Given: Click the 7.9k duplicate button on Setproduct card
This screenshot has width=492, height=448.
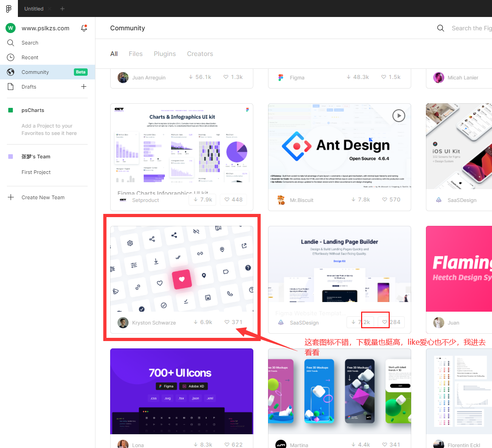Looking at the screenshot, I should (x=203, y=200).
